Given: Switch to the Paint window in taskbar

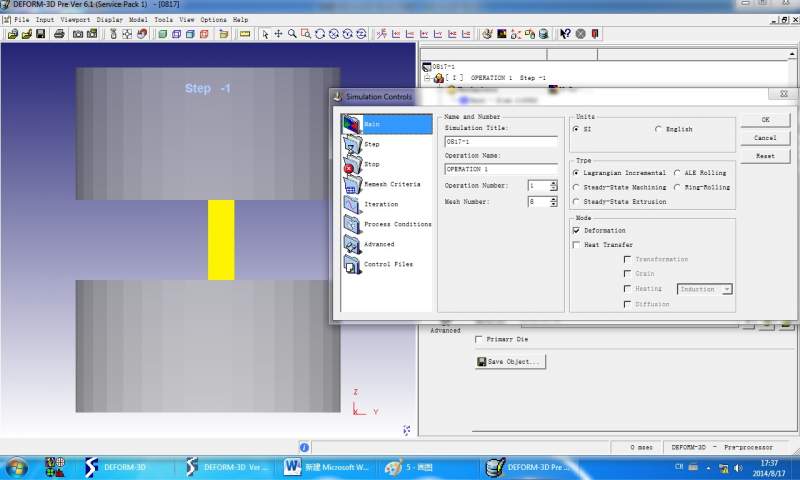Looking at the screenshot, I should 409,467.
